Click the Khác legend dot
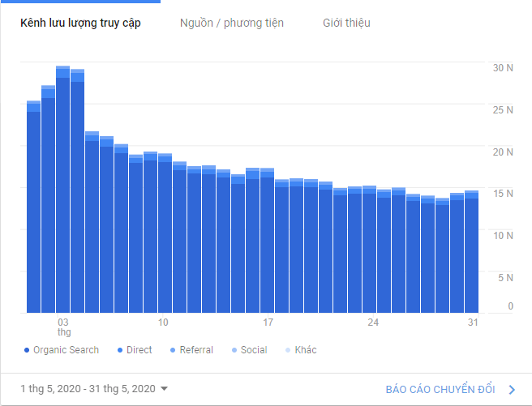The height and width of the screenshot is (406, 532). 288,350
